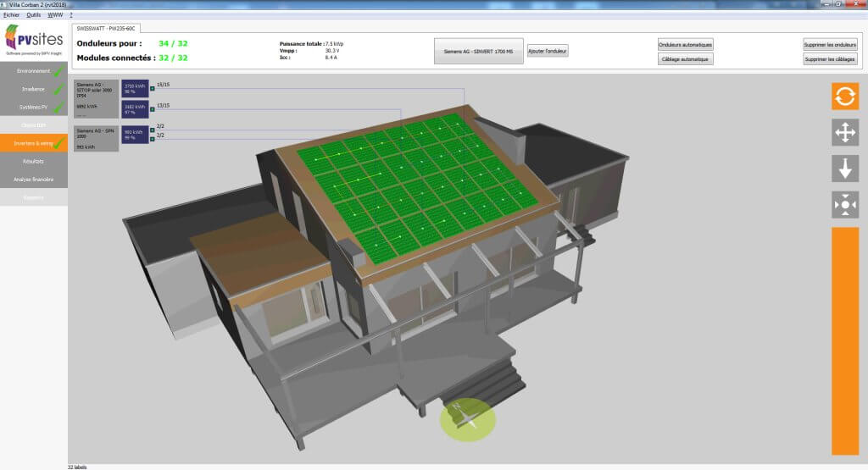Viewport: 868px width, 470px height.
Task: Open the Siemens AG SINVERT 1700 MS selector
Action: [x=478, y=51]
